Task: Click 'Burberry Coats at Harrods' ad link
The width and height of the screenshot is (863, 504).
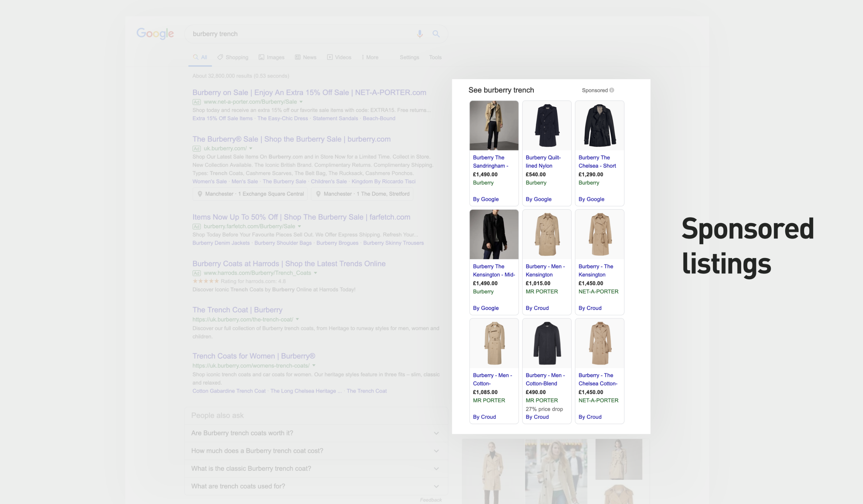Action: click(289, 264)
